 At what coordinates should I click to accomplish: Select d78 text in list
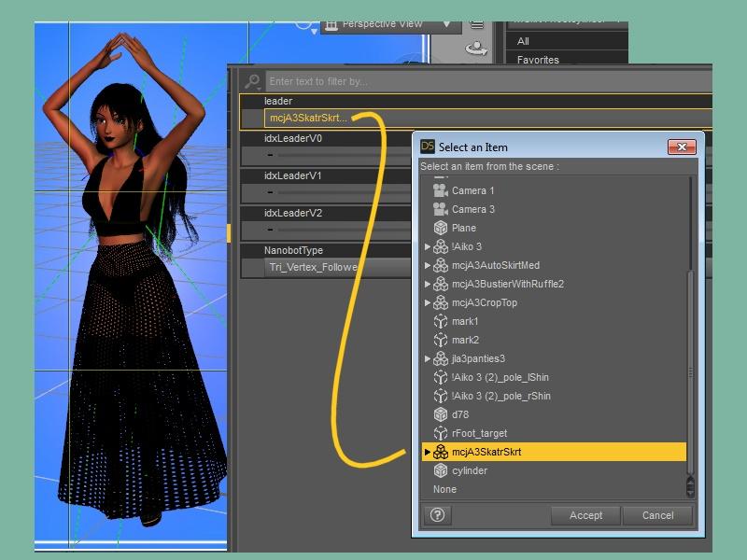(x=460, y=414)
